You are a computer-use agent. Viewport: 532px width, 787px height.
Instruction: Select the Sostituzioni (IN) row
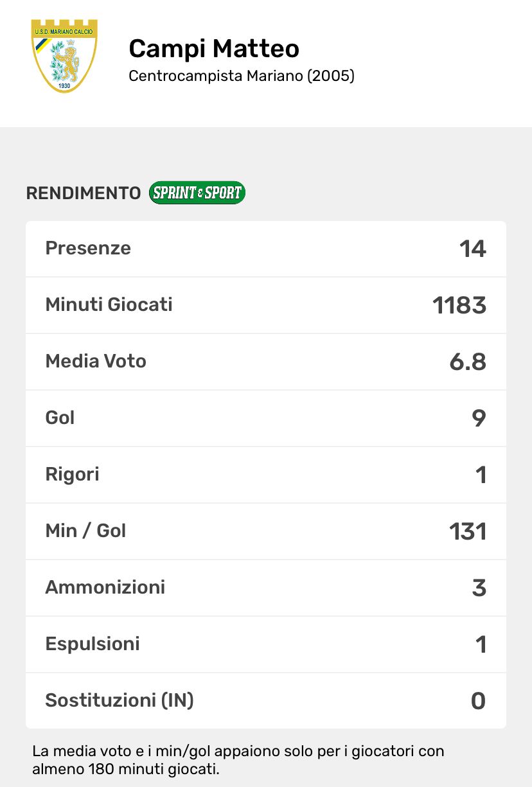[266, 700]
